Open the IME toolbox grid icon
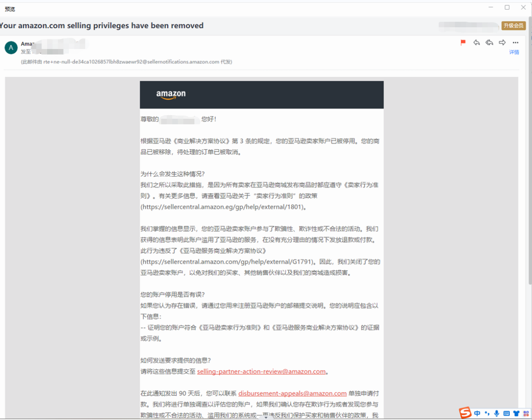The width and height of the screenshot is (532, 420). (x=526, y=413)
